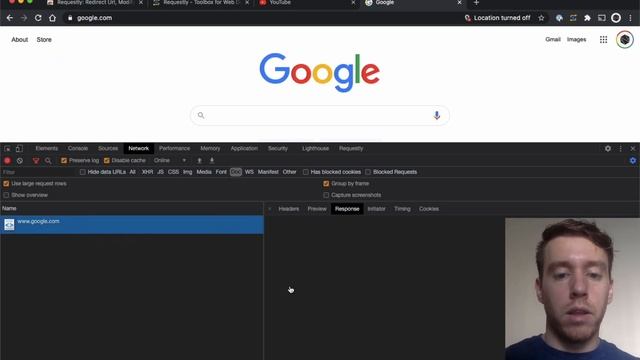Open the Google Store link
The image size is (640, 360).
[x=44, y=40]
